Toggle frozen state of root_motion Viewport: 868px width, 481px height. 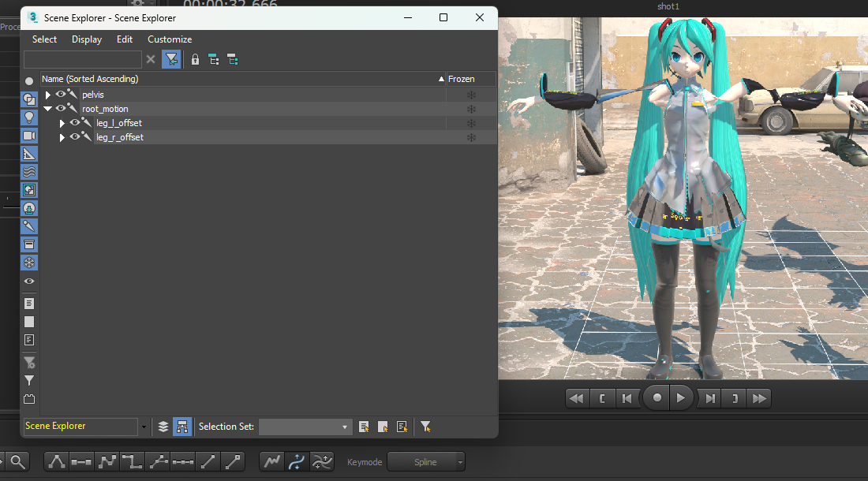point(472,109)
